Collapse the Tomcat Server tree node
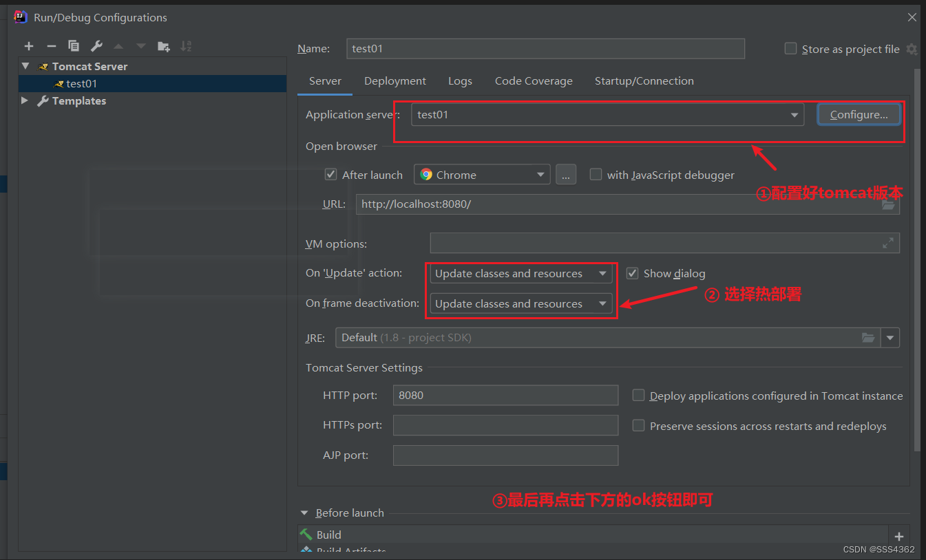 (x=26, y=67)
